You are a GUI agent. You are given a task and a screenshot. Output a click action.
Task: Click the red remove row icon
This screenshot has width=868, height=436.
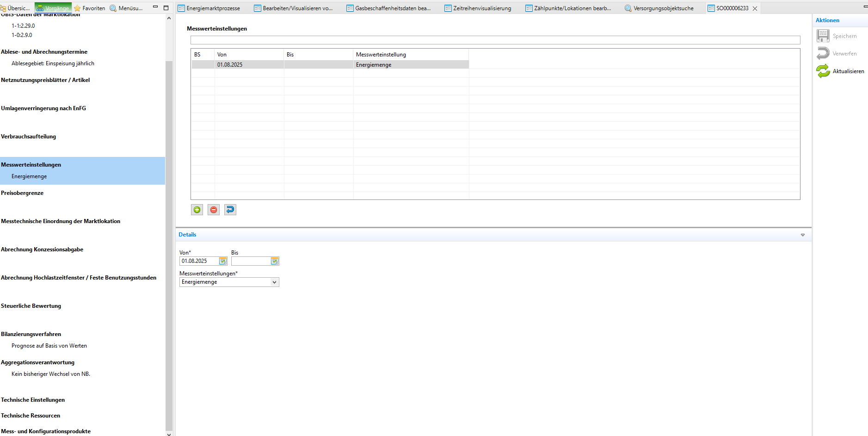click(x=214, y=210)
